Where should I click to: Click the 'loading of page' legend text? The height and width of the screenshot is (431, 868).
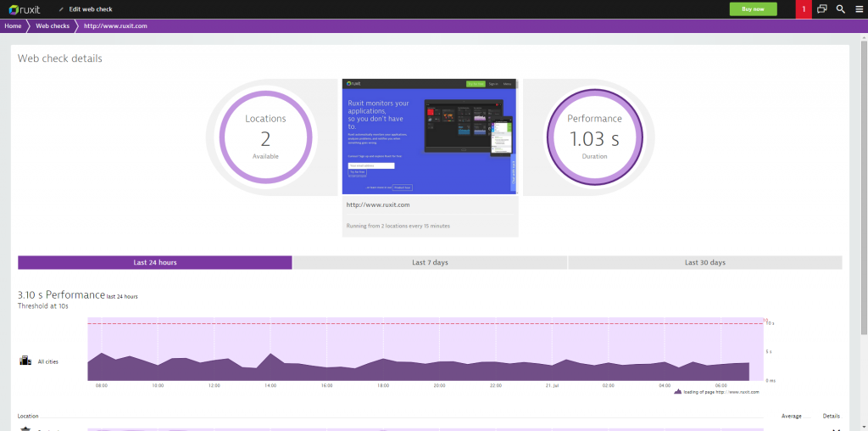pyautogui.click(x=721, y=392)
